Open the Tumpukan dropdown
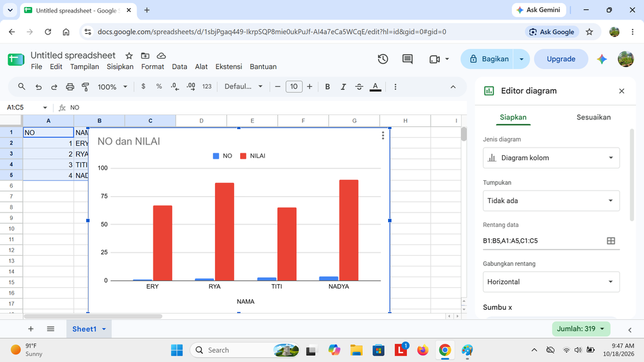The image size is (644, 362). [x=551, y=200]
